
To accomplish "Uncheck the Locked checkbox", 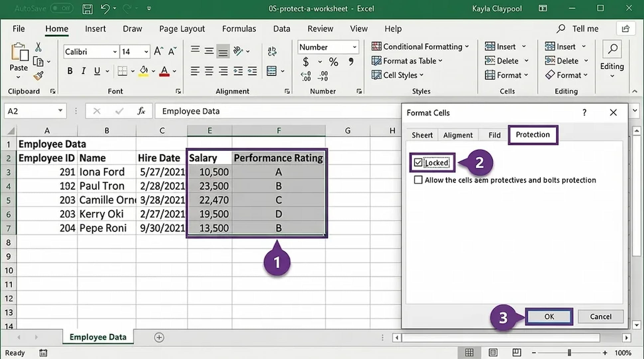I will (x=418, y=163).
